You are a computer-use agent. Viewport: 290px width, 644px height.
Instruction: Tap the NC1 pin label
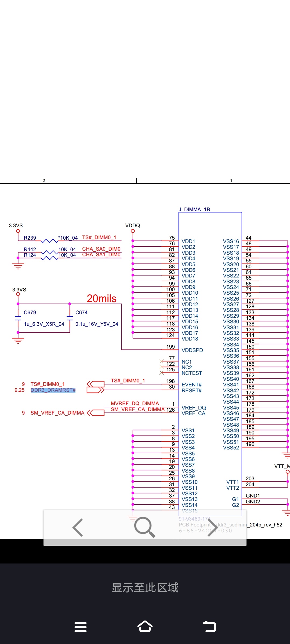[x=187, y=362]
